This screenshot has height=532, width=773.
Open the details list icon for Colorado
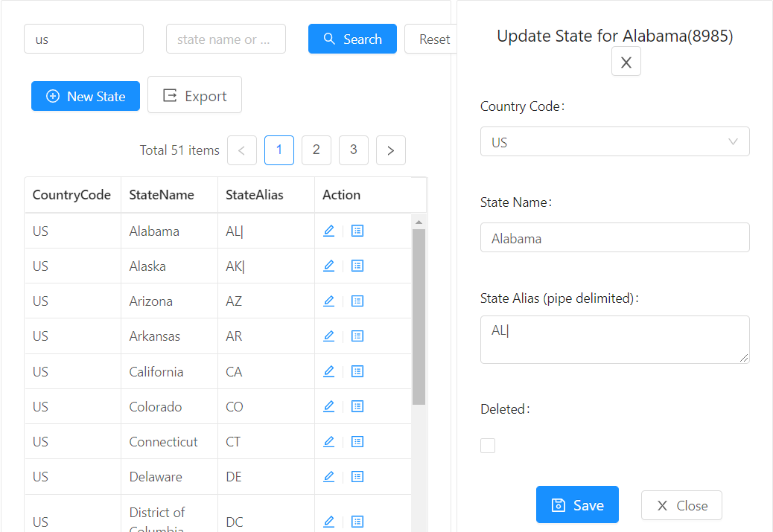(x=357, y=406)
